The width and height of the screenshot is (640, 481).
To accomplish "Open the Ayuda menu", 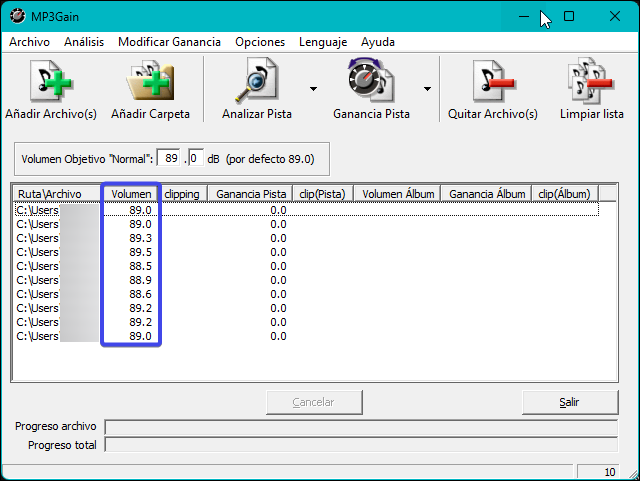I will 378,42.
